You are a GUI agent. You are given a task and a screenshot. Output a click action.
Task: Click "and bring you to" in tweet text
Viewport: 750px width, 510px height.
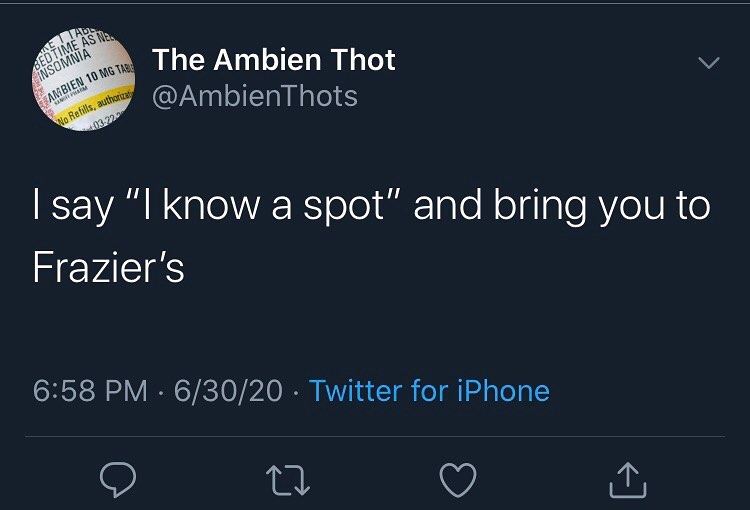coord(562,206)
